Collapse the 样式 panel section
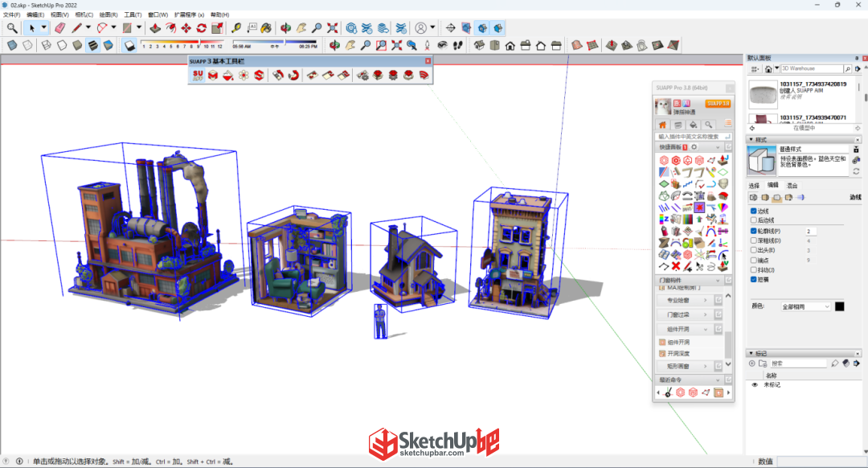Image resolution: width=868 pixels, height=468 pixels. coord(751,140)
